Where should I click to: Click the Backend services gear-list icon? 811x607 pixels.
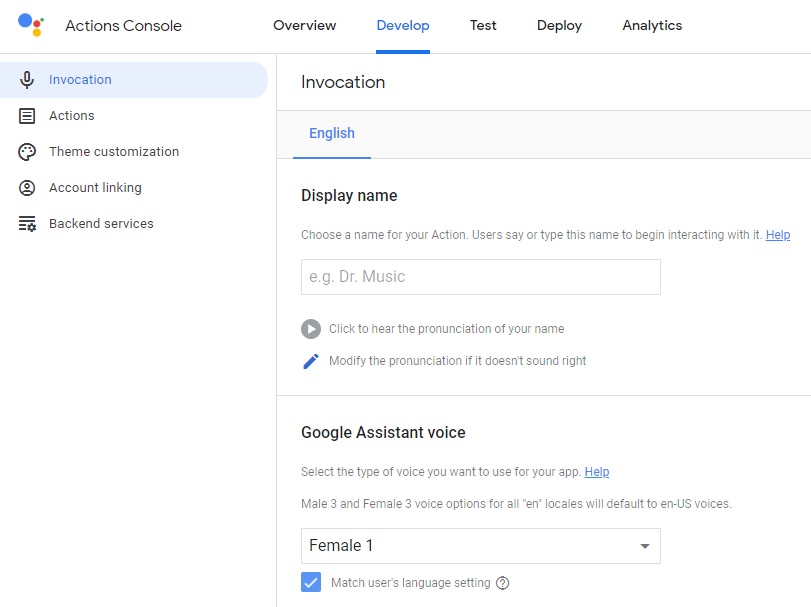pyautogui.click(x=27, y=224)
